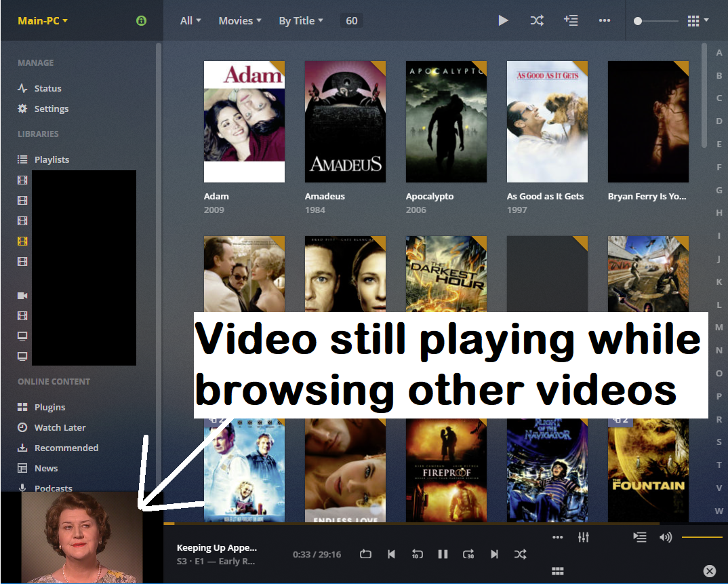This screenshot has height=584, width=728.
Task: Jump to letter F in alphabet index
Action: (719, 168)
